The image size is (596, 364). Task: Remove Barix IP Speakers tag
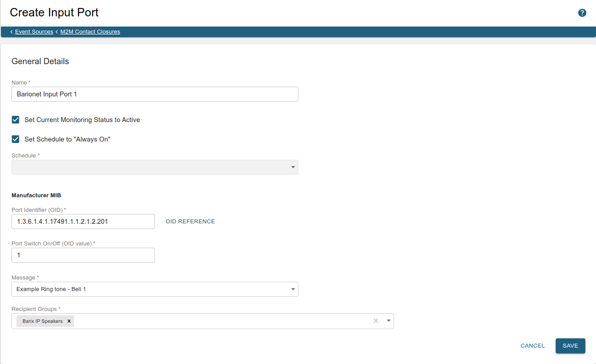[x=69, y=321]
